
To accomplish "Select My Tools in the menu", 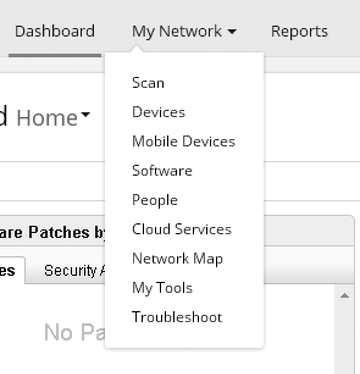I will pos(162,288).
